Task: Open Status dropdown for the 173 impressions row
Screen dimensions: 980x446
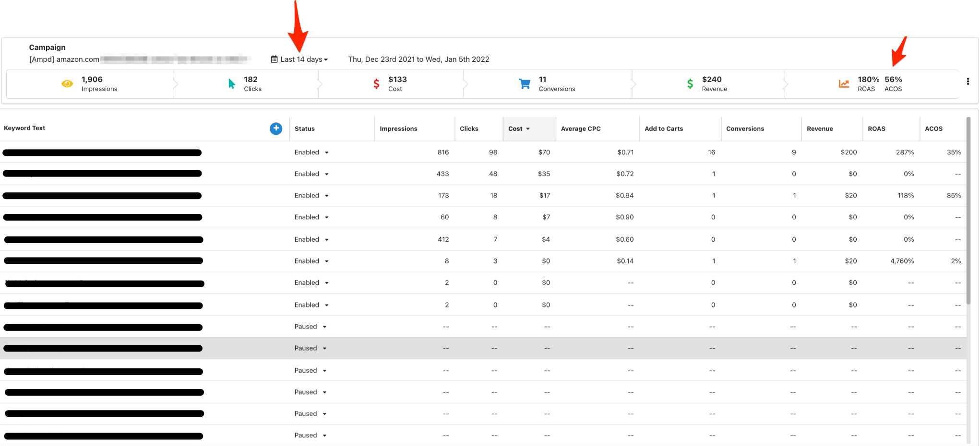Action: point(311,196)
